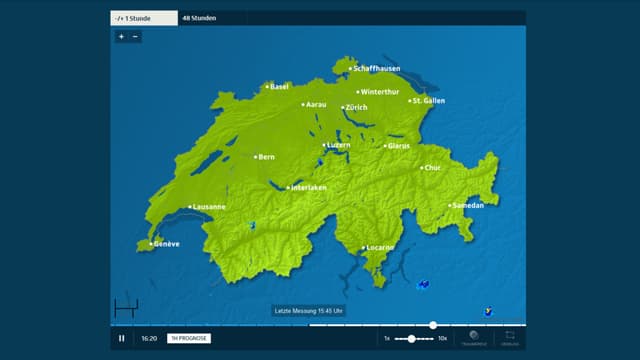Viewport: 640px width, 360px height.
Task: Click the Interlaken city label
Action: (x=309, y=188)
